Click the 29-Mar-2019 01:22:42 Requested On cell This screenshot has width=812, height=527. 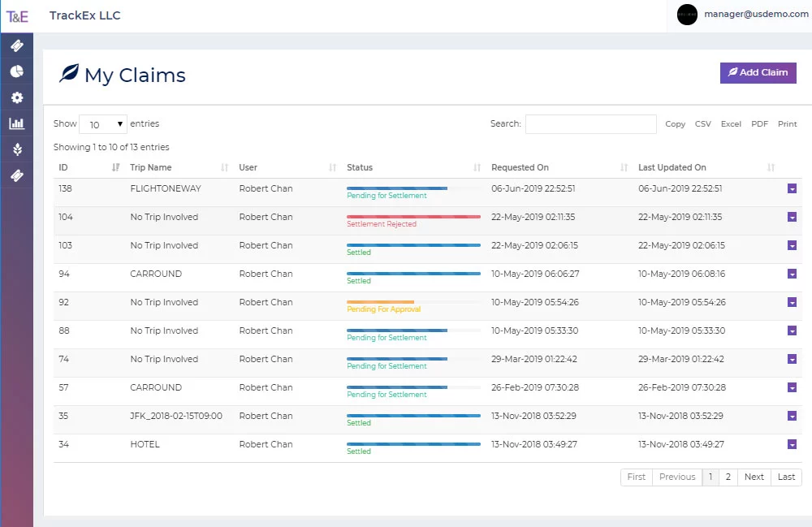534,359
